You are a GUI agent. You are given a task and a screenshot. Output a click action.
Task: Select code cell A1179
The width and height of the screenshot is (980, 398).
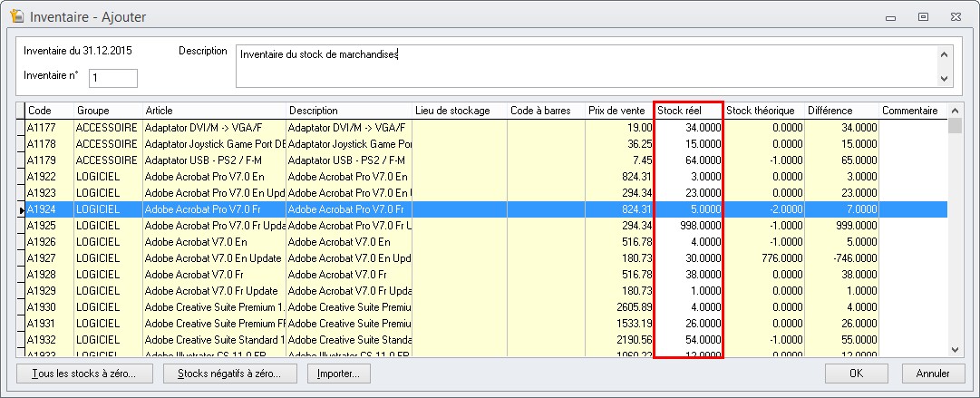(x=49, y=160)
